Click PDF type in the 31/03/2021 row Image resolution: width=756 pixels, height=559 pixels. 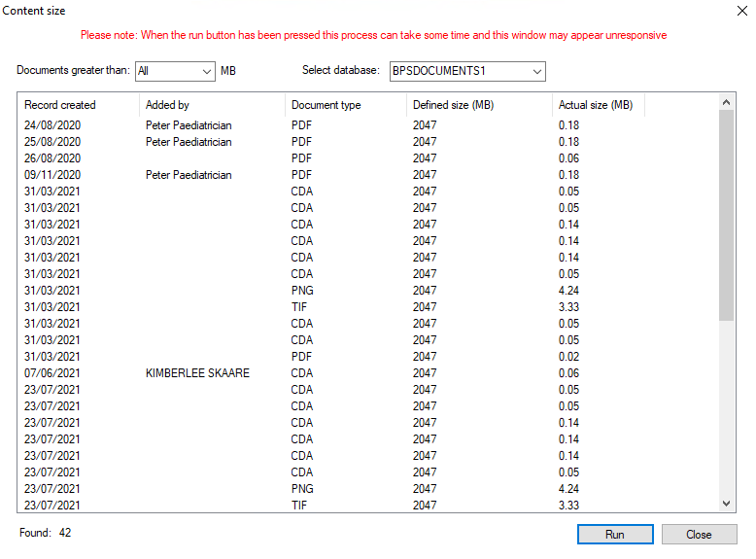301,357
